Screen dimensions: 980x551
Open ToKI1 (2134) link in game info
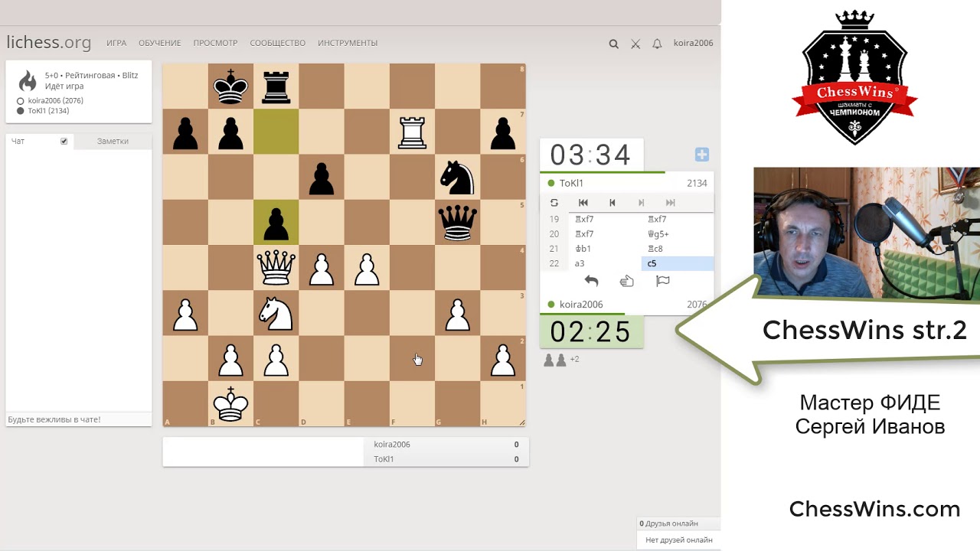49,110
